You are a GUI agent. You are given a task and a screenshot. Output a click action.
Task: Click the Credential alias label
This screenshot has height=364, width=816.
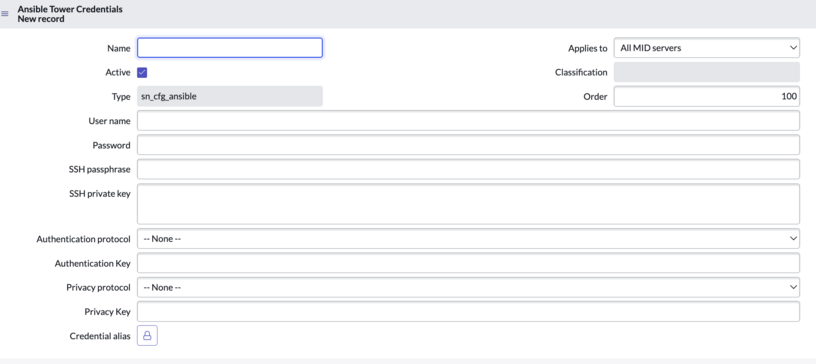point(100,336)
